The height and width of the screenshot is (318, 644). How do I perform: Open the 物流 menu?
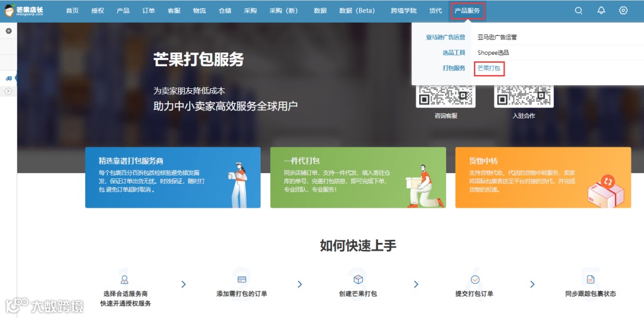(200, 11)
